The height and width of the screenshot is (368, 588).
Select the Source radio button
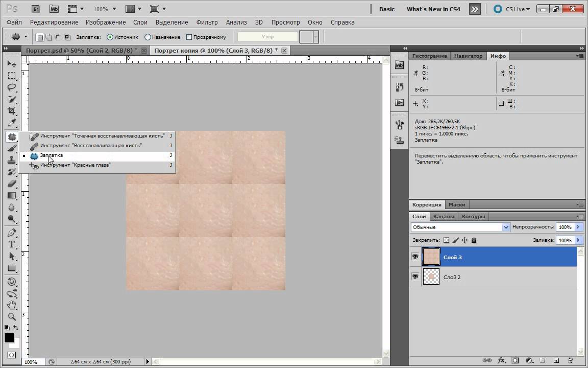[x=110, y=37]
